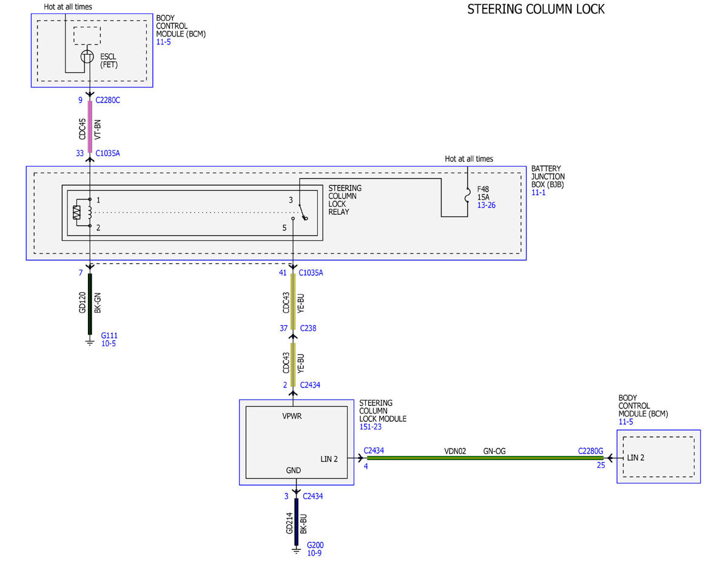
Task: Click the VPWR terminal label
Action: tap(293, 416)
